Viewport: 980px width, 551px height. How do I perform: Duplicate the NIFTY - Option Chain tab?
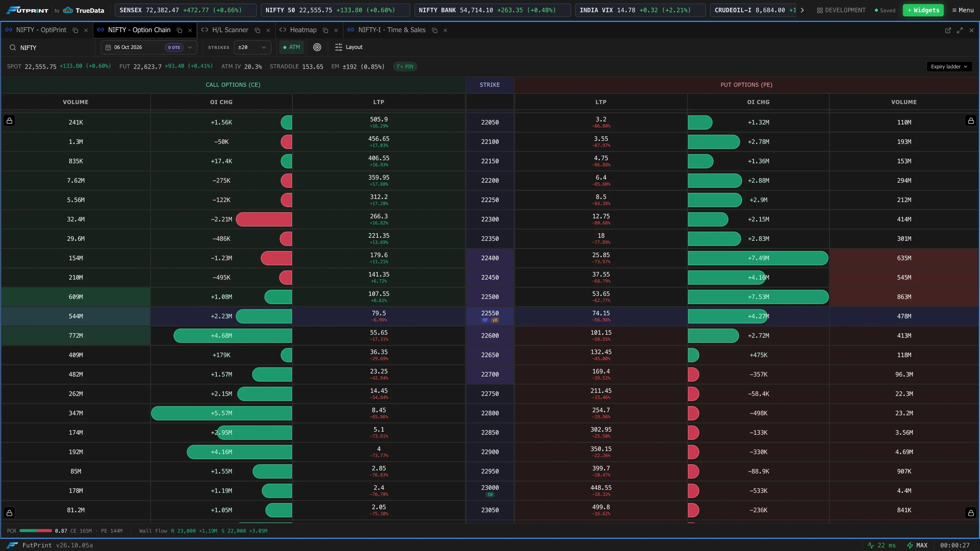coord(180,30)
